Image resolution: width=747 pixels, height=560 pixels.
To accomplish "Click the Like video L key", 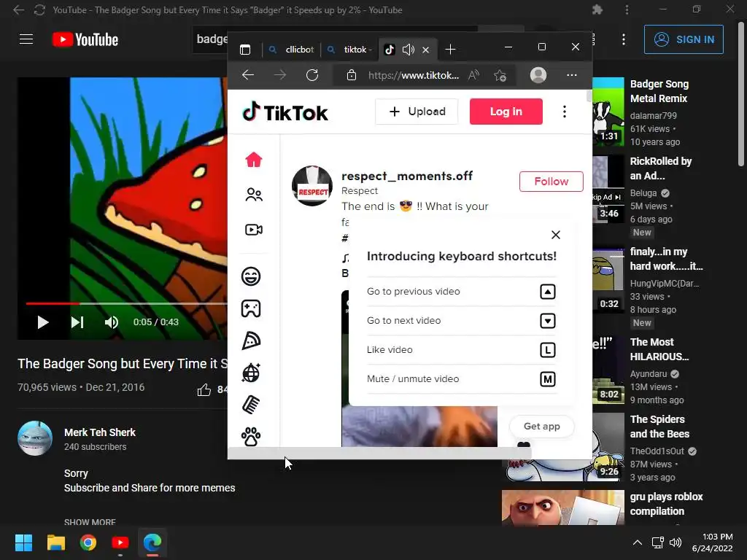I will [548, 350].
